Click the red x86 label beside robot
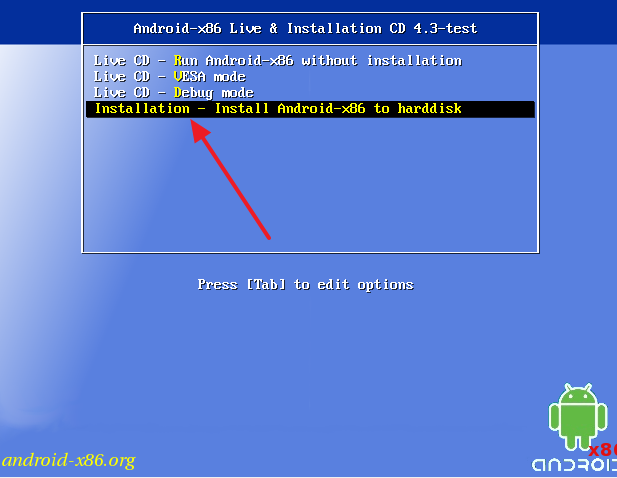Image resolution: width=617 pixels, height=478 pixels. 602,450
